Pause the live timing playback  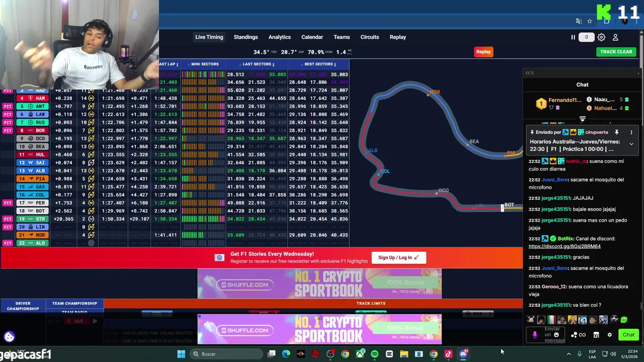point(573,37)
